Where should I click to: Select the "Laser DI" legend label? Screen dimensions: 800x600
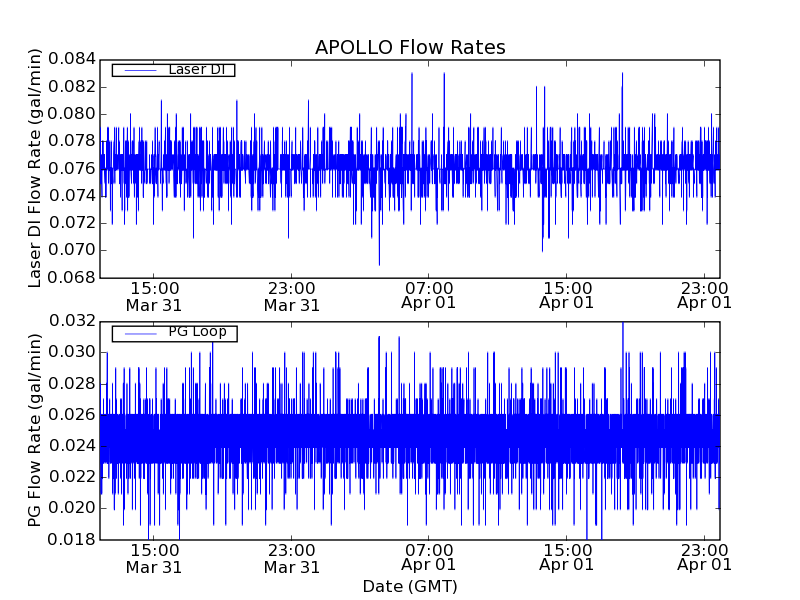[196, 69]
